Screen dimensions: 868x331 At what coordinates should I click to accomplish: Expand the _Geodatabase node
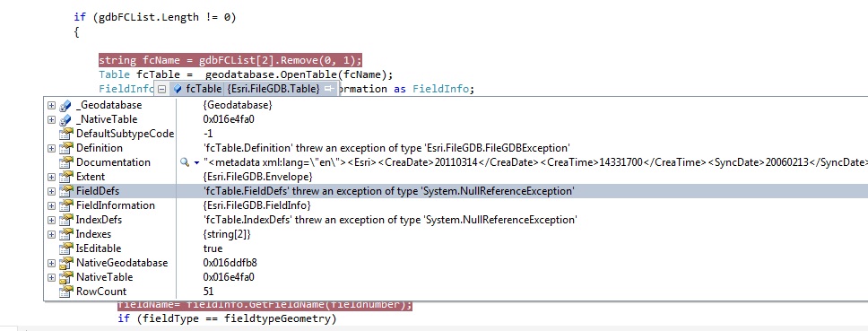pyautogui.click(x=51, y=105)
